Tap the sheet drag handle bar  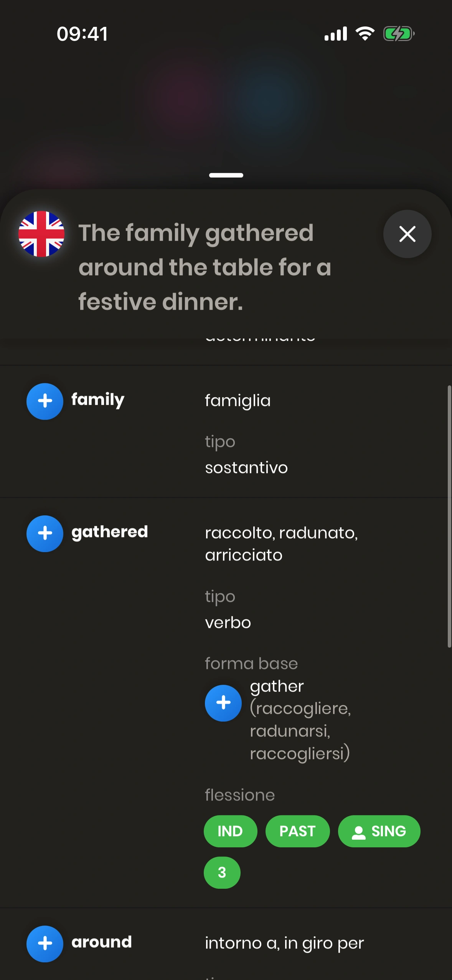pos(226,175)
